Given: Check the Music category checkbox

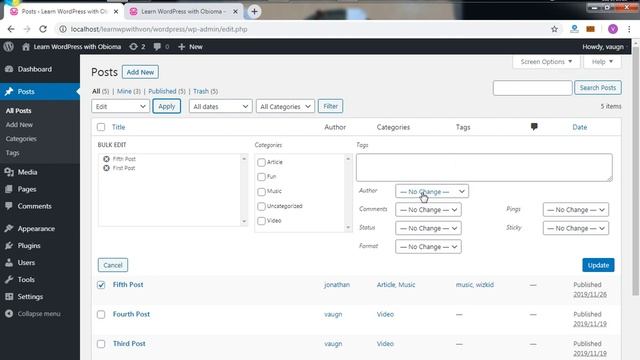Looking at the screenshot, I should point(261,191).
